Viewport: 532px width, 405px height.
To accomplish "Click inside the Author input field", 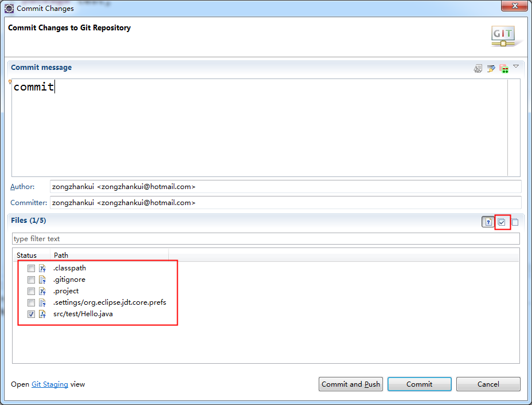I will pyautogui.click(x=229, y=186).
